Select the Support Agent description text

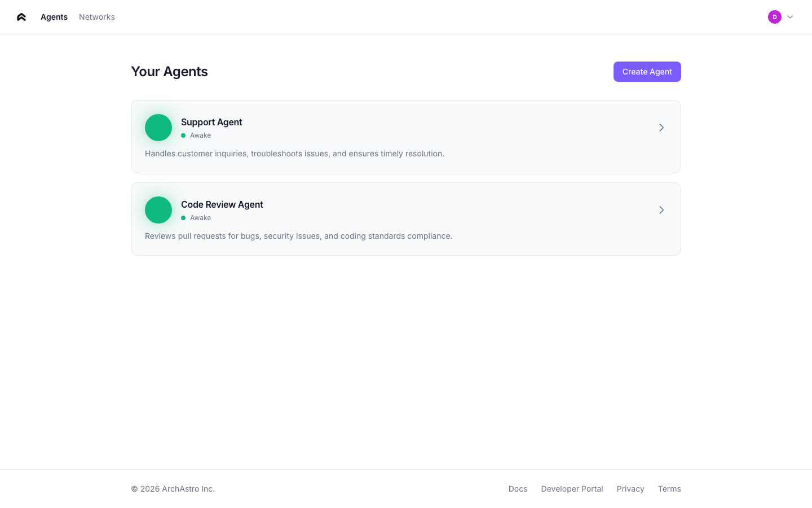click(294, 154)
